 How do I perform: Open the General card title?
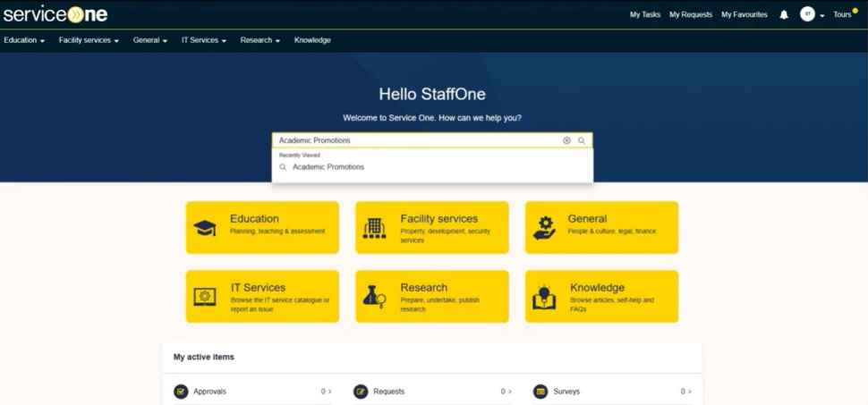(587, 218)
